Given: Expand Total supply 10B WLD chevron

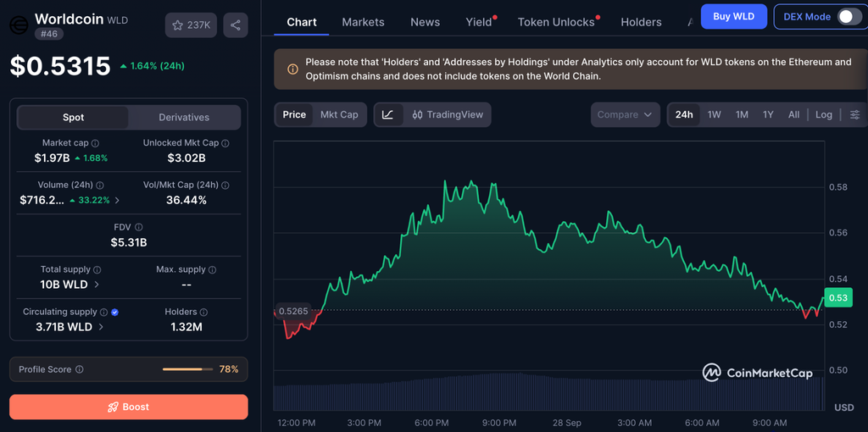Looking at the screenshot, I should tap(97, 285).
